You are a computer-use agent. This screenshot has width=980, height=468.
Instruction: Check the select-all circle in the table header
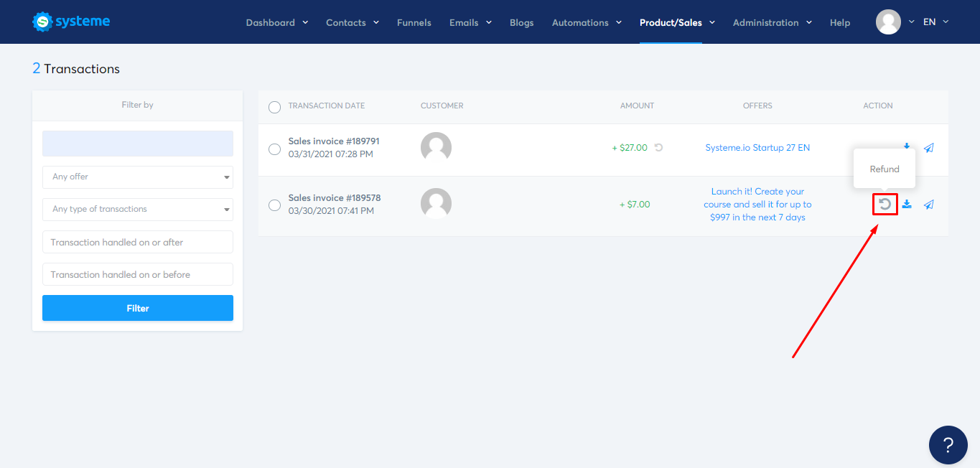pyautogui.click(x=274, y=106)
